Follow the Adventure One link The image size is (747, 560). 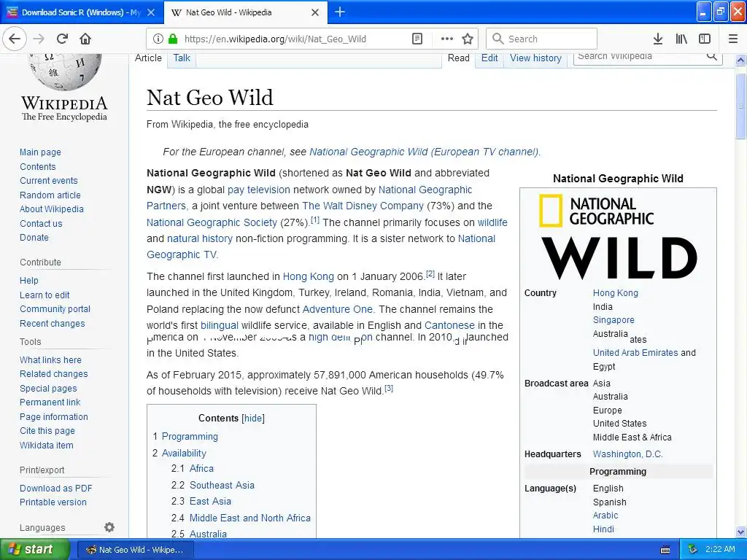tap(338, 309)
